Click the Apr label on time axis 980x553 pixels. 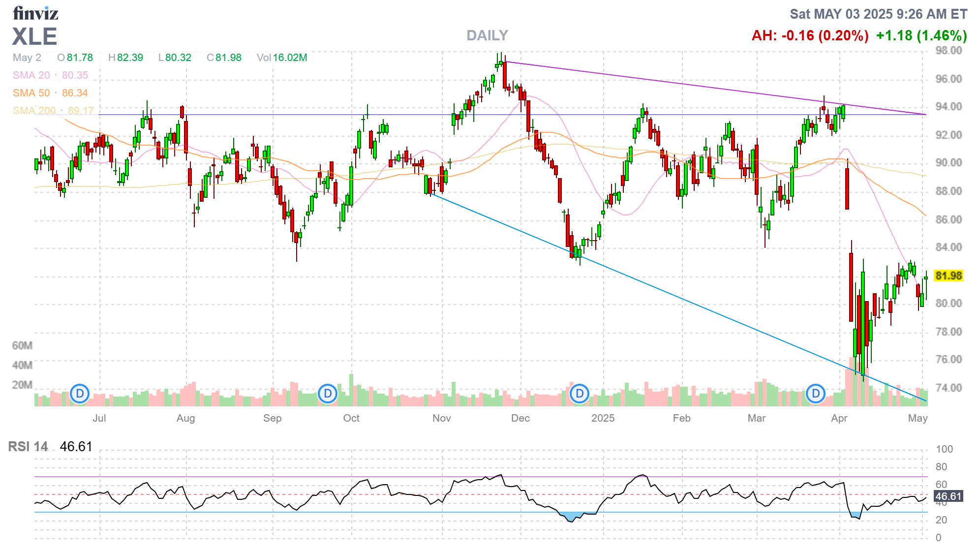tap(839, 418)
